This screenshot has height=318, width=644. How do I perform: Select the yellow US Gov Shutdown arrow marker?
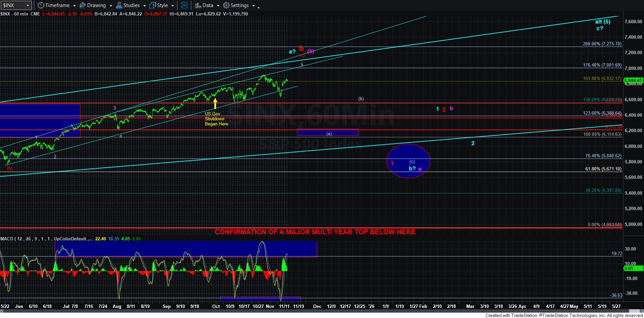tap(215, 103)
